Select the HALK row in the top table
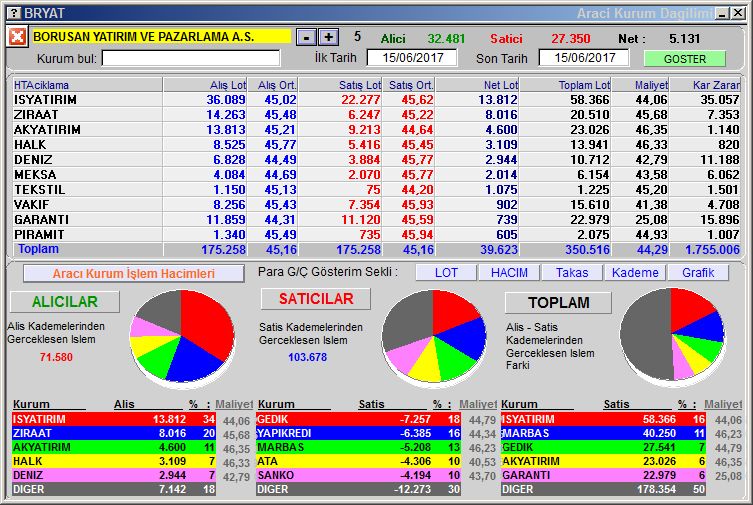The width and height of the screenshot is (753, 505). click(376, 144)
